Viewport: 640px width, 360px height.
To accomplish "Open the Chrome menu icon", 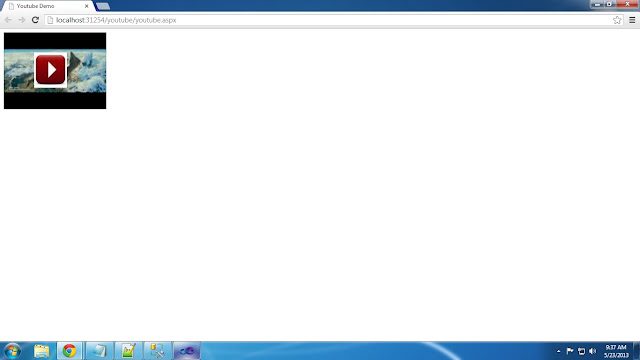I will click(632, 20).
